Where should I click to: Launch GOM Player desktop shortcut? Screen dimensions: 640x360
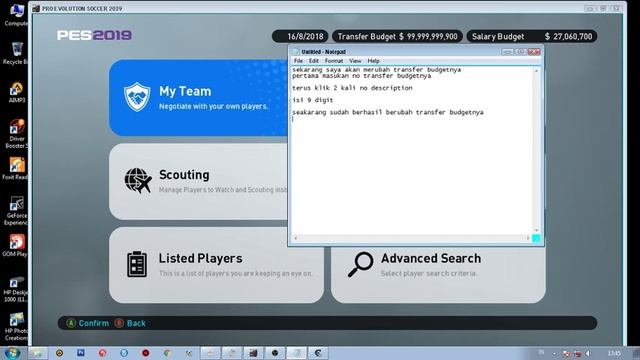[x=16, y=246]
